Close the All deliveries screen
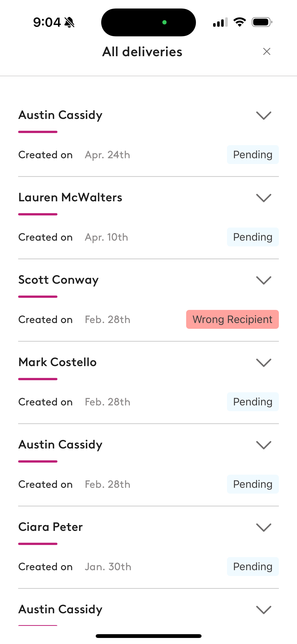 (x=267, y=51)
